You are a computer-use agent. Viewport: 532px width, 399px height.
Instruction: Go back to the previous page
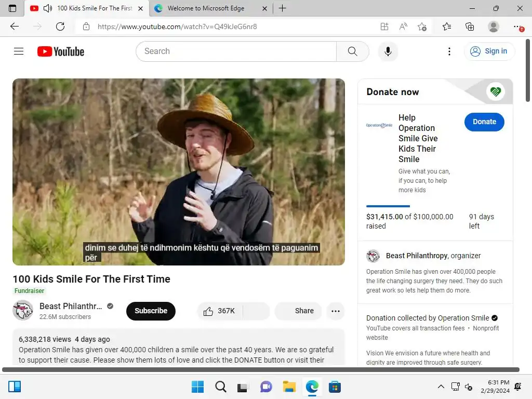[15, 26]
